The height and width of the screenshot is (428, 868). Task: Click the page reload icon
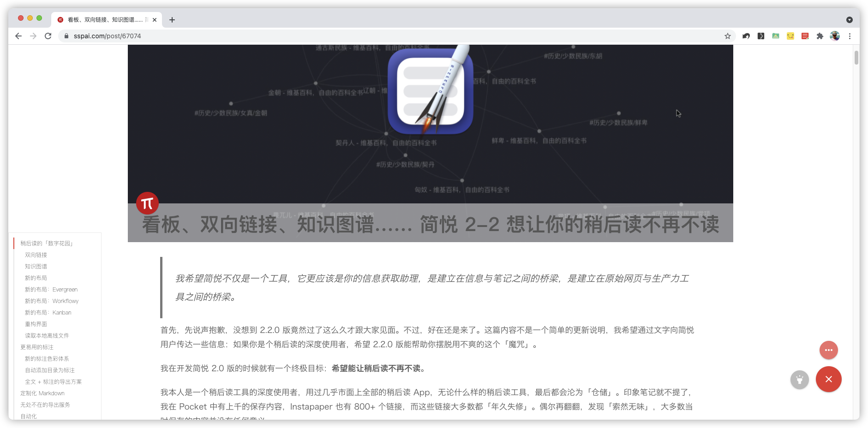point(48,36)
